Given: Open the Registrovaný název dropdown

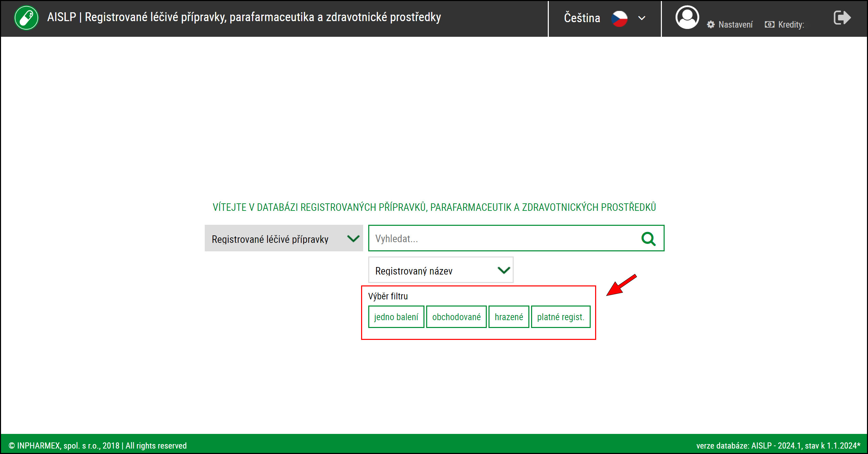Looking at the screenshot, I should (441, 270).
